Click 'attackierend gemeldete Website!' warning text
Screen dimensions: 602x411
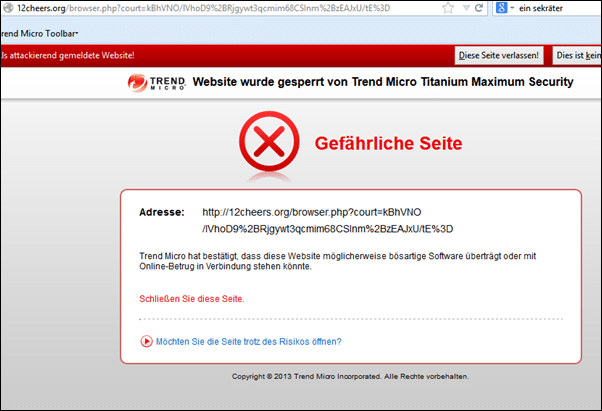(68, 56)
